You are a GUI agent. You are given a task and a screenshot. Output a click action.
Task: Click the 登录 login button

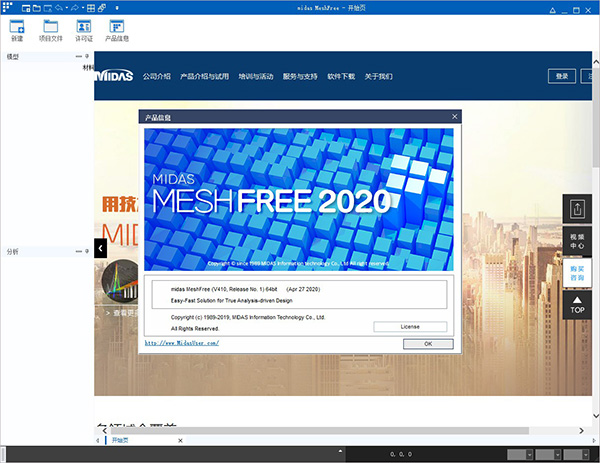pos(562,76)
